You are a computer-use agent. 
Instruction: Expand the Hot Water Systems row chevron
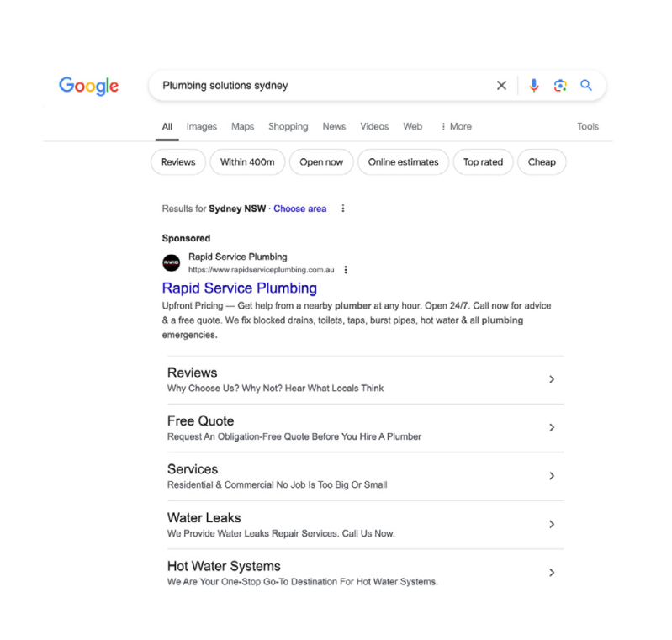pyautogui.click(x=552, y=573)
